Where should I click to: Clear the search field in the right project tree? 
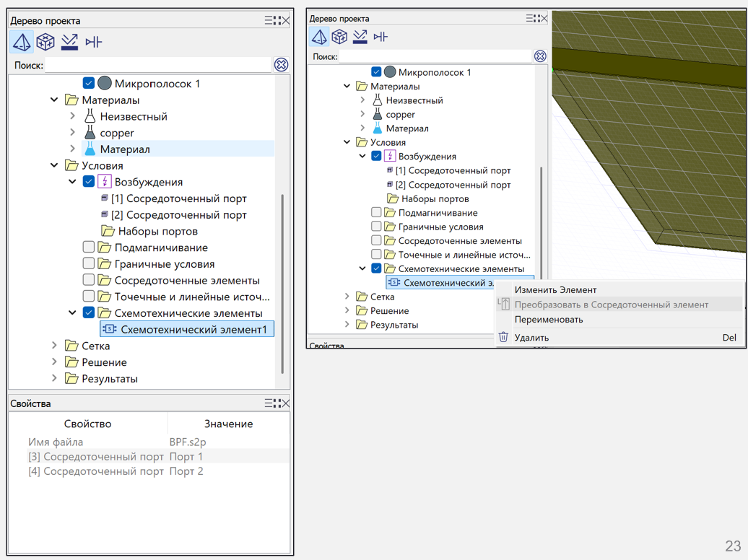[x=540, y=56]
